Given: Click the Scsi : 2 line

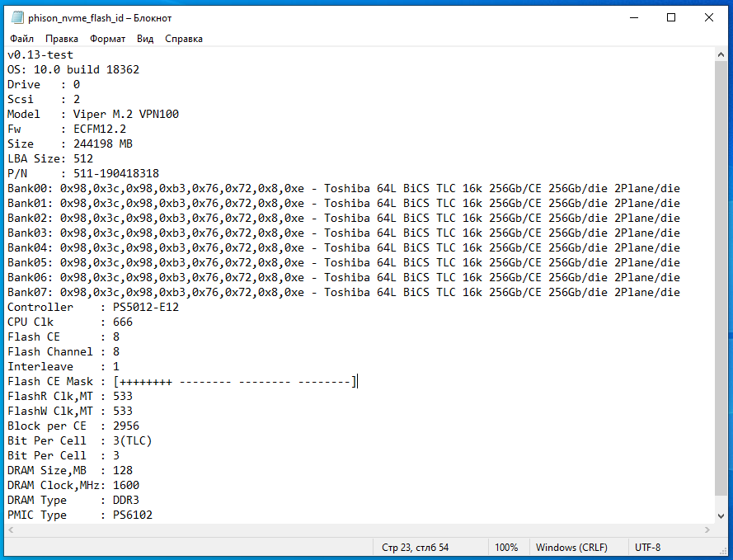Looking at the screenshot, I should pos(44,100).
